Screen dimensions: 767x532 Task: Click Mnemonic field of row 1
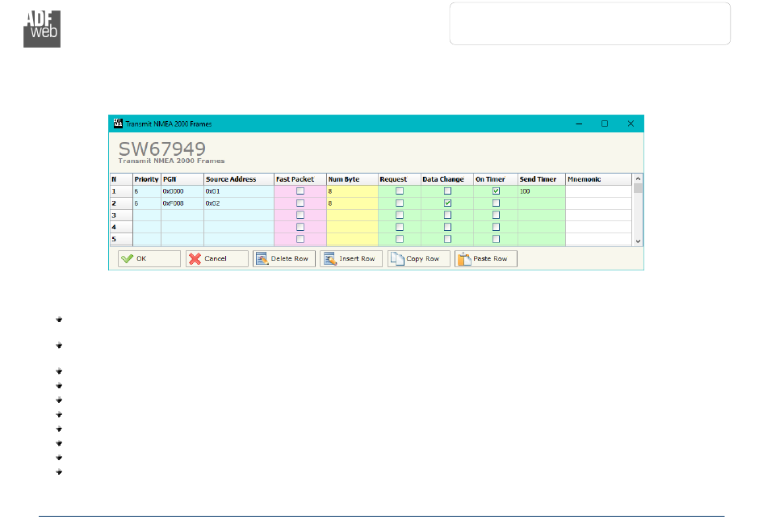coord(599,191)
